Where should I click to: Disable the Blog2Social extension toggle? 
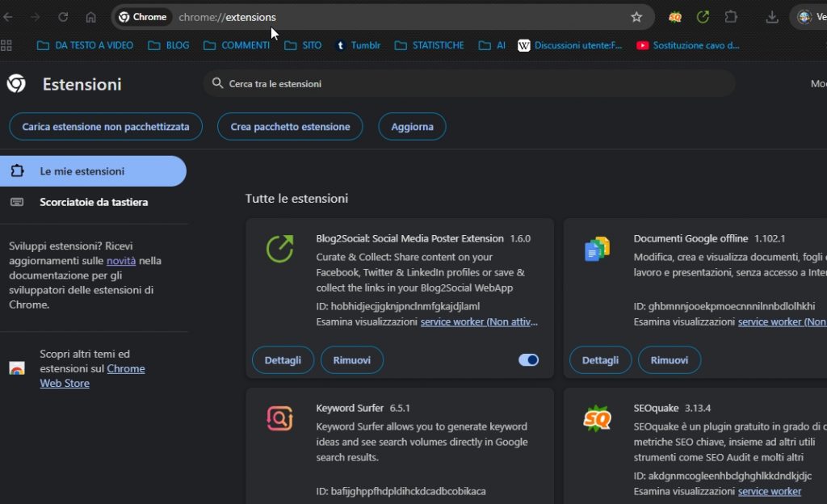coord(528,360)
